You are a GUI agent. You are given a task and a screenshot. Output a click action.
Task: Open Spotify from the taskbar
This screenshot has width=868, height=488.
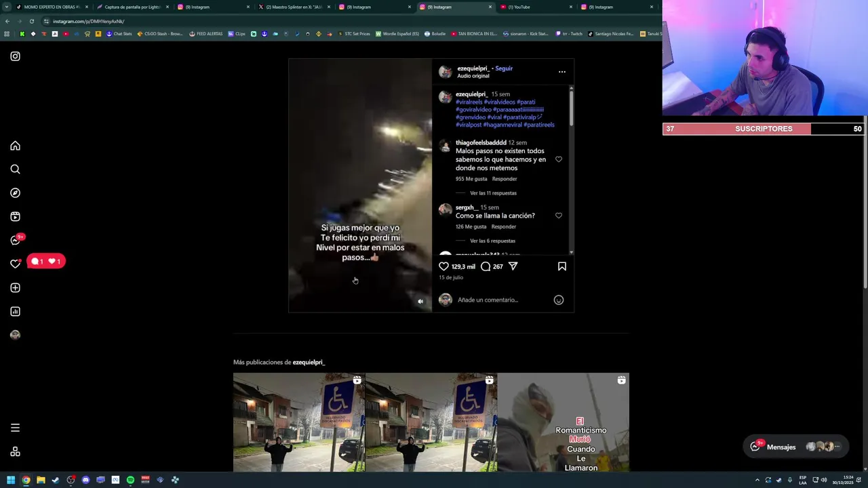(x=130, y=480)
